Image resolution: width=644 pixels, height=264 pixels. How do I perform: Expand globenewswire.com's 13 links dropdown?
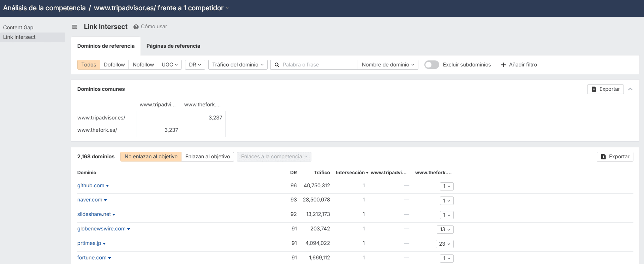click(x=445, y=229)
